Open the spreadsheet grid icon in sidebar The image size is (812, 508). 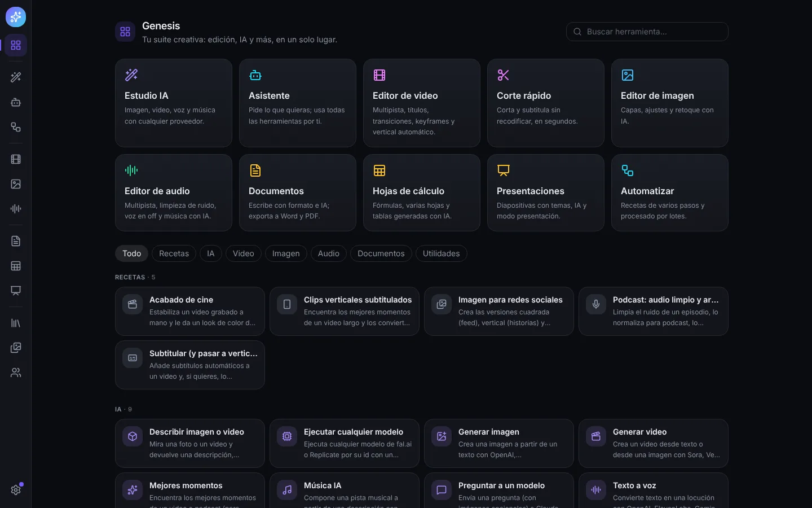(16, 266)
